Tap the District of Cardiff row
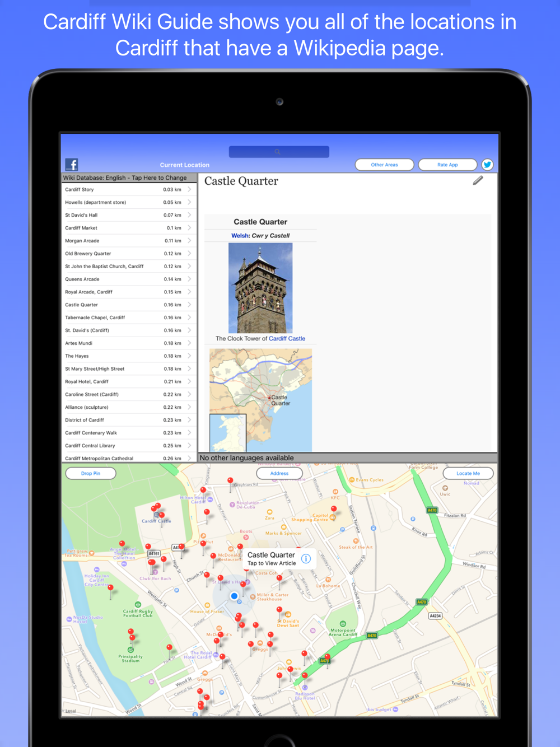The height and width of the screenshot is (747, 560). pyautogui.click(x=129, y=420)
